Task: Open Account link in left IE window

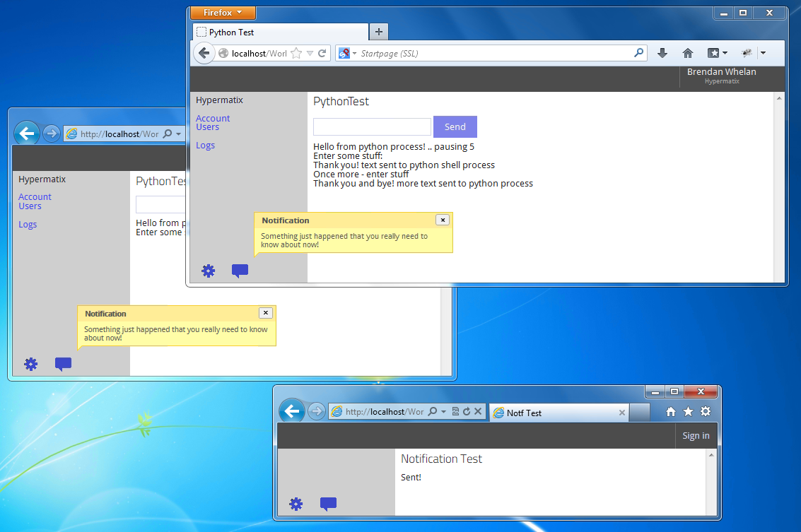Action: click(x=35, y=197)
